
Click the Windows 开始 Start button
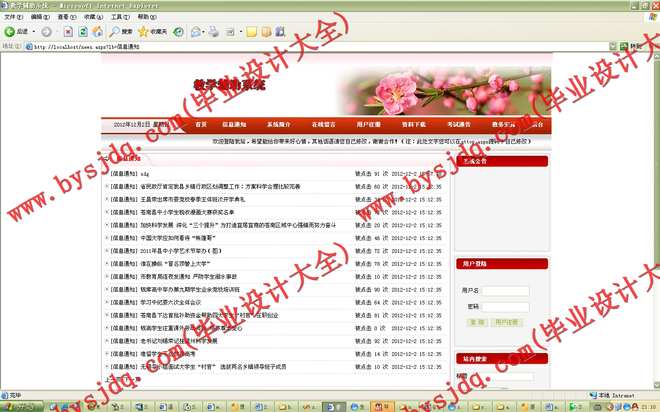coord(18,405)
